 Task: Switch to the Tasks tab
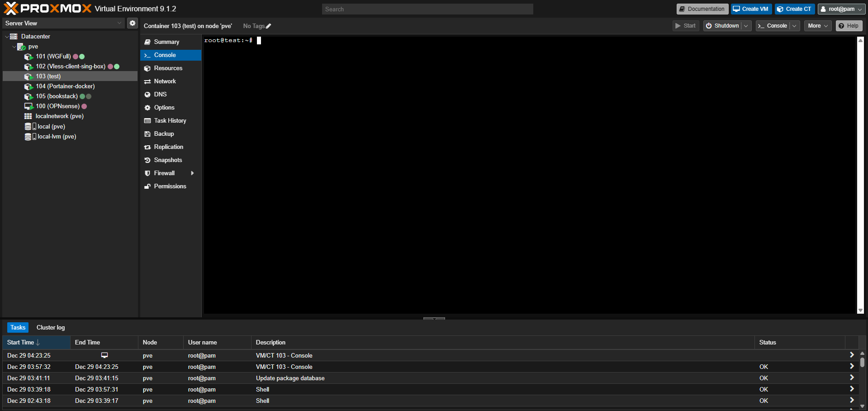(x=18, y=327)
